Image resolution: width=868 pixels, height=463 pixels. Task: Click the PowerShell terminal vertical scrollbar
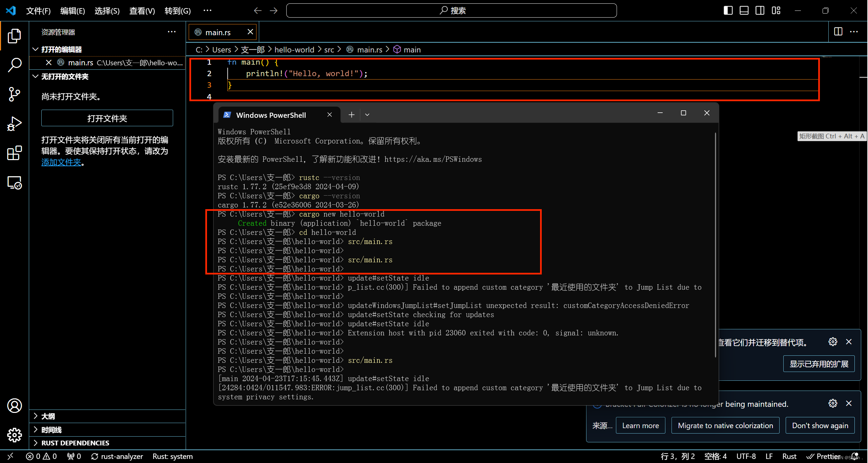715,244
